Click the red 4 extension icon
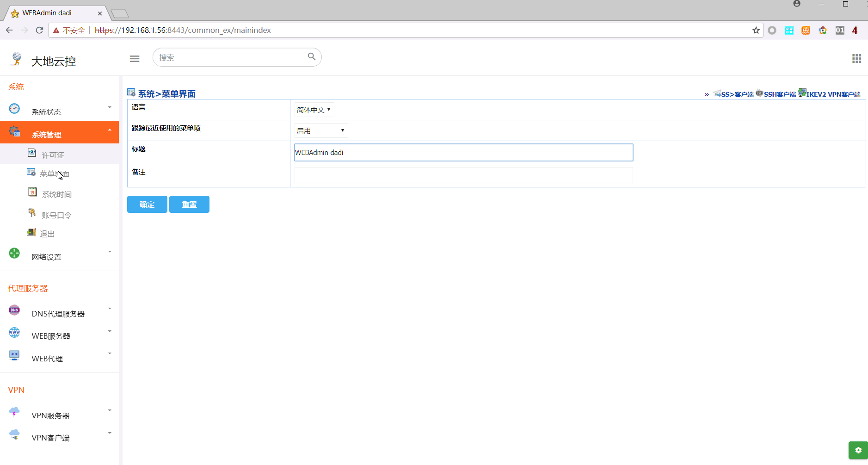Viewport: 868px width, 465px height. (855, 30)
